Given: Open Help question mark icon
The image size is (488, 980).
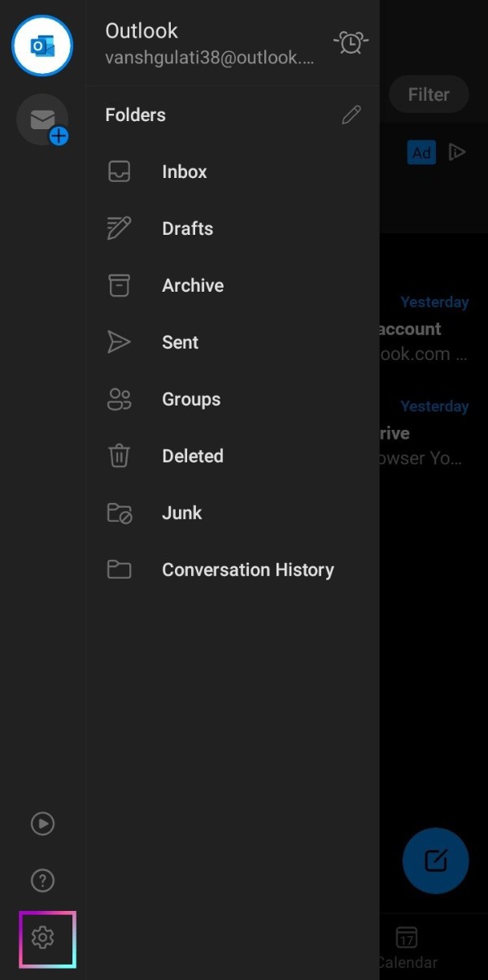Looking at the screenshot, I should click(42, 880).
